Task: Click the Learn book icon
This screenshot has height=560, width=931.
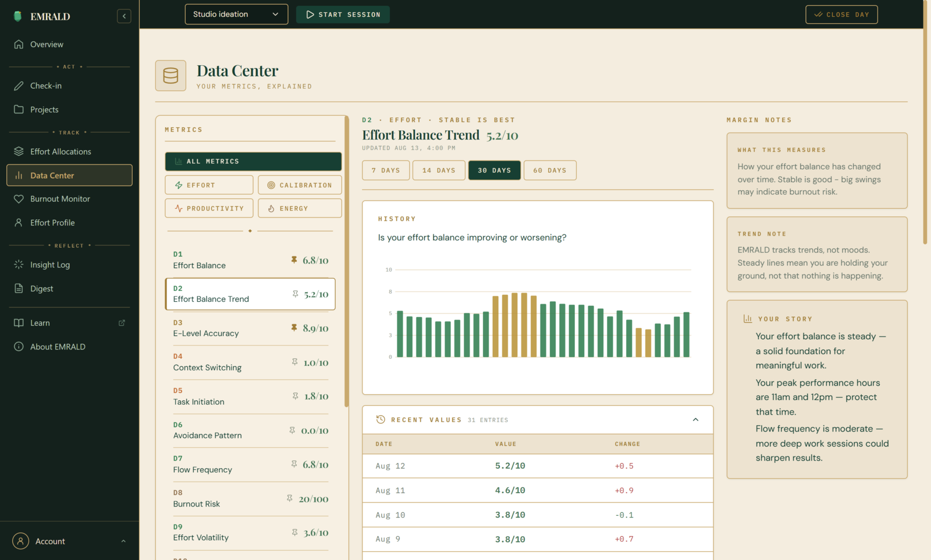Action: [x=19, y=323]
